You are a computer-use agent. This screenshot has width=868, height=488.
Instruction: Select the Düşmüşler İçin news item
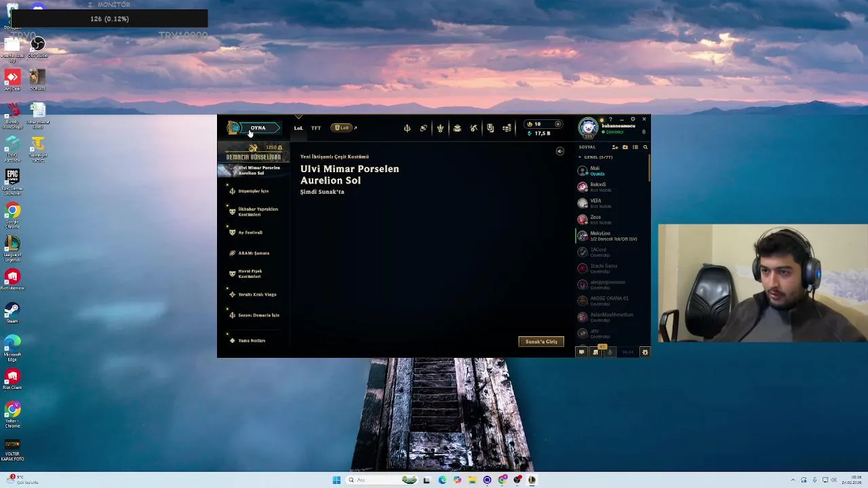252,191
